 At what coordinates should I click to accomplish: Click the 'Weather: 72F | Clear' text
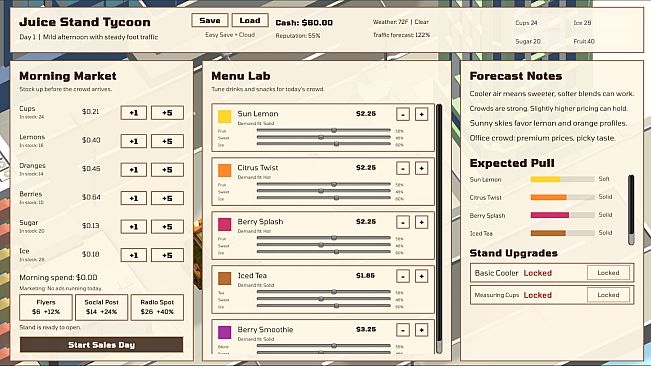point(401,22)
